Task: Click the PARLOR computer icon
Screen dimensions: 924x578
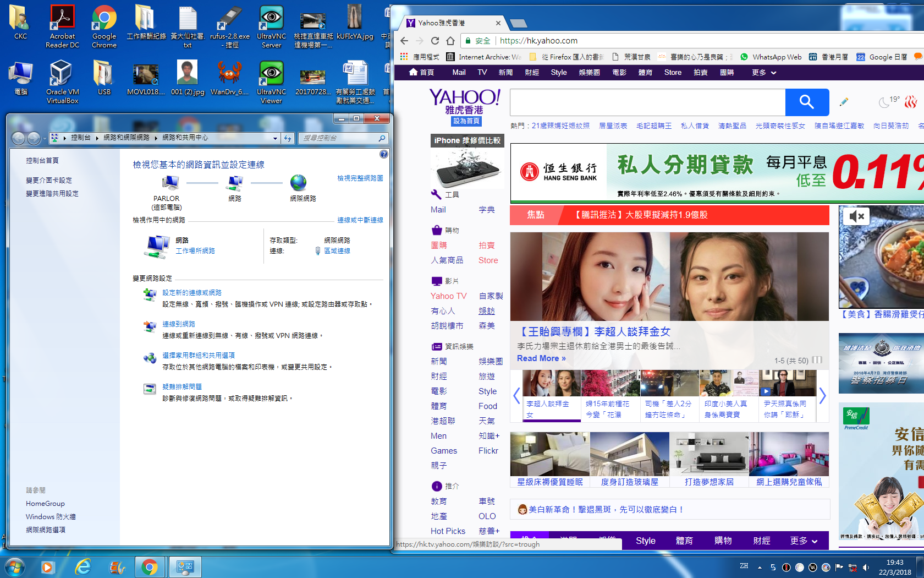Action: tap(170, 183)
